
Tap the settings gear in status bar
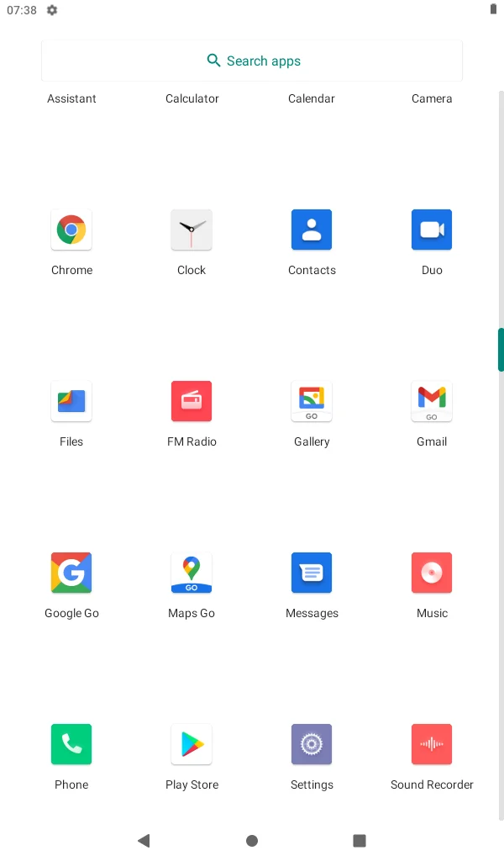coord(52,10)
